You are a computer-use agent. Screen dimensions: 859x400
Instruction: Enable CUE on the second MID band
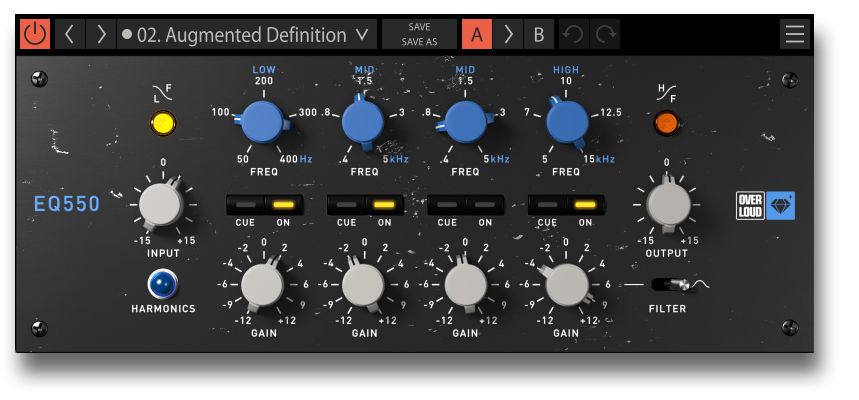point(446,205)
